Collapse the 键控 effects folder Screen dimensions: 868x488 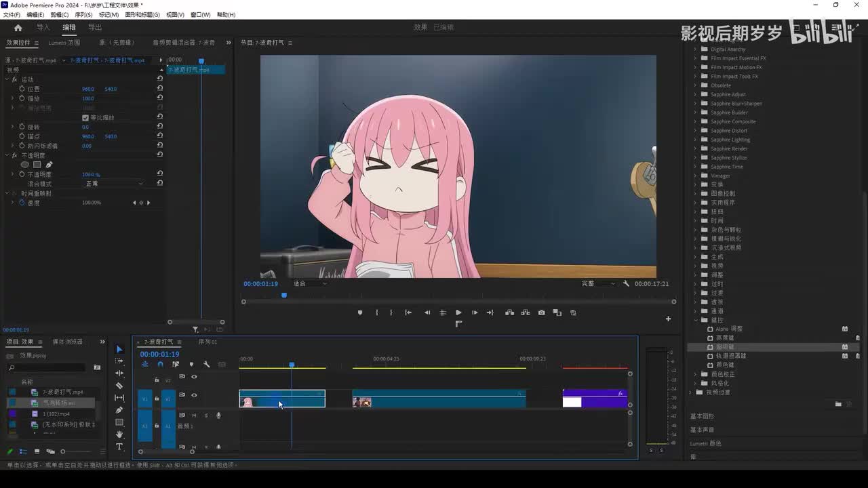[x=695, y=320]
